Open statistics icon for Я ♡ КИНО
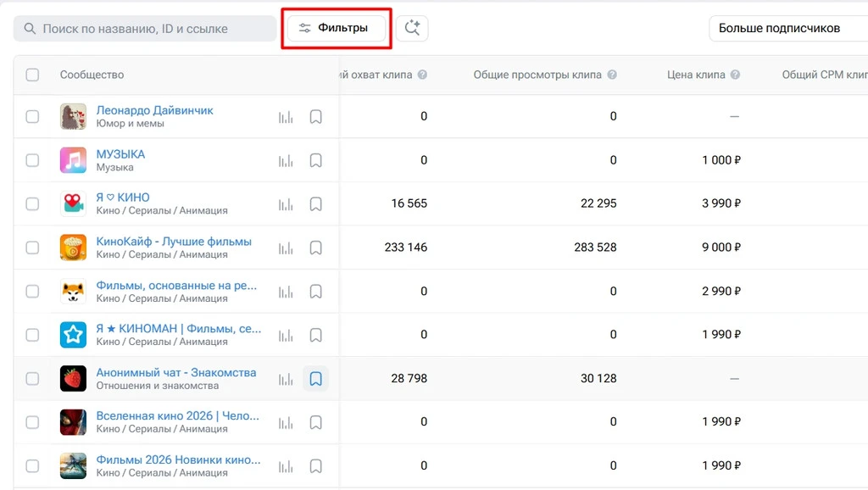 coord(286,204)
